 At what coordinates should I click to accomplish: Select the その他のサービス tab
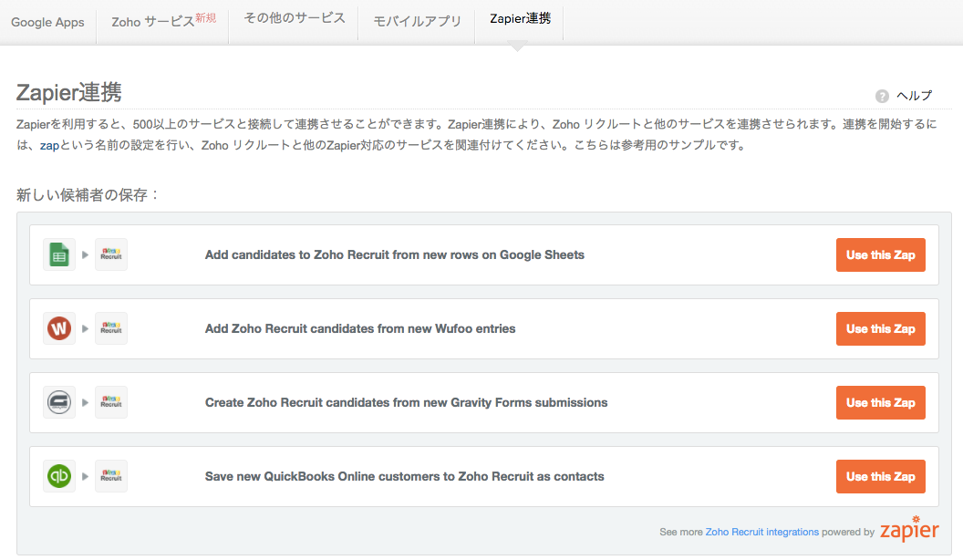295,18
